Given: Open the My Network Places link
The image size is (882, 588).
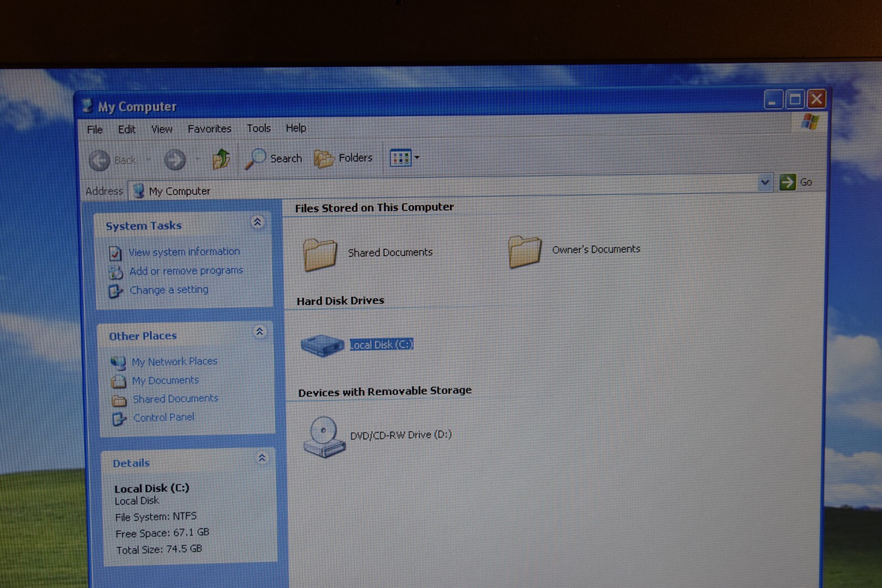Looking at the screenshot, I should pos(175,362).
